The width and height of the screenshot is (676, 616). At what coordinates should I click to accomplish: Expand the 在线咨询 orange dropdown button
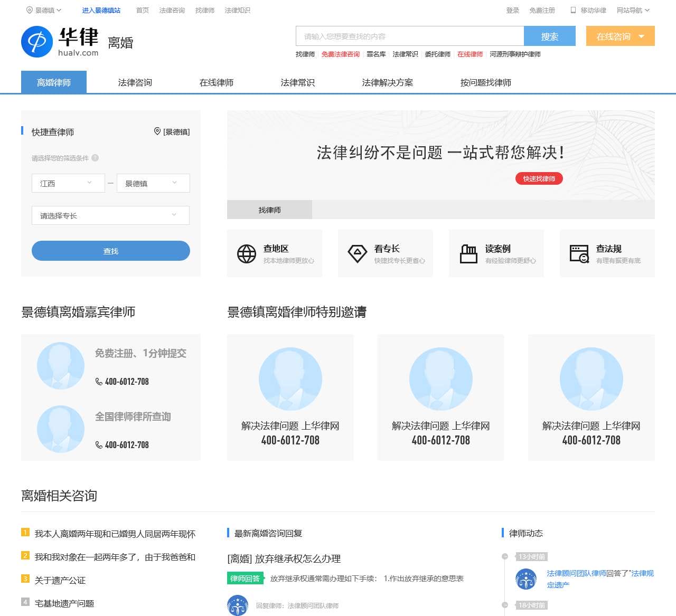620,36
